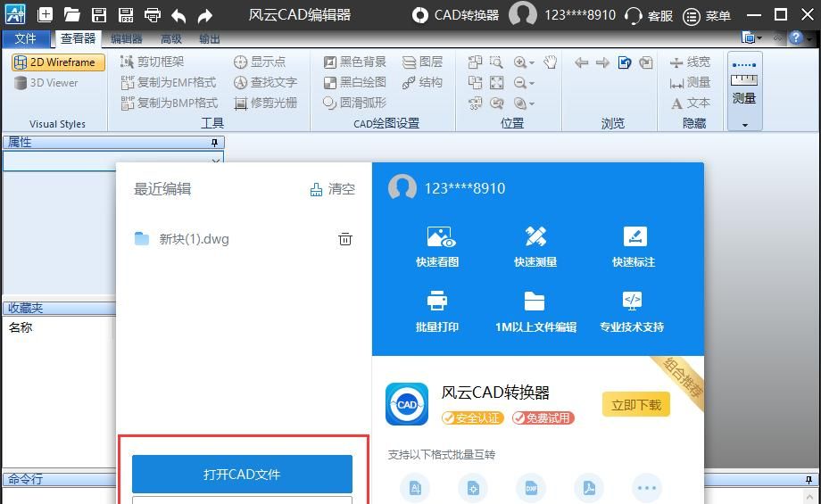Open the 菜单 menu

point(707,16)
